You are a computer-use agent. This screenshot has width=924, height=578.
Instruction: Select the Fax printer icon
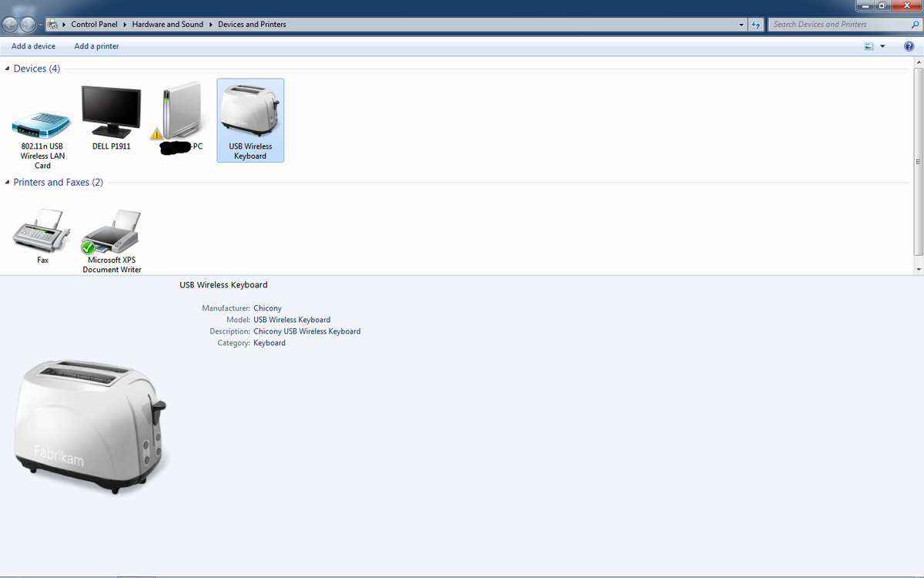42,231
